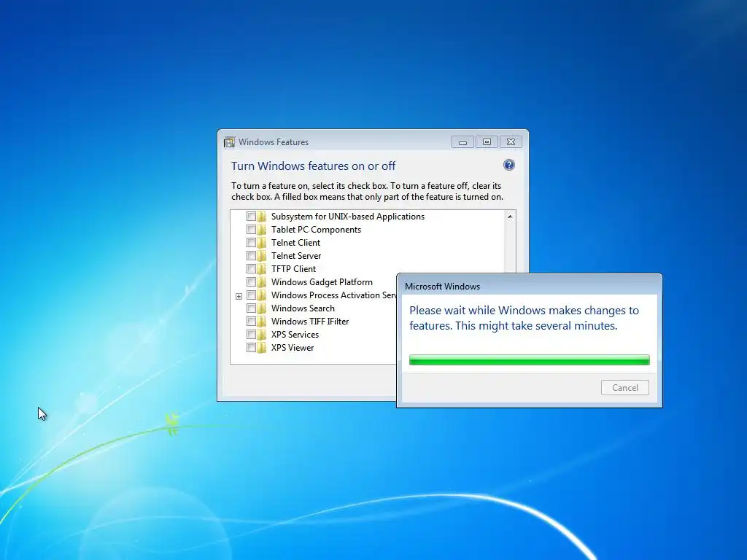Select the XPS Viewer label

pos(293,348)
